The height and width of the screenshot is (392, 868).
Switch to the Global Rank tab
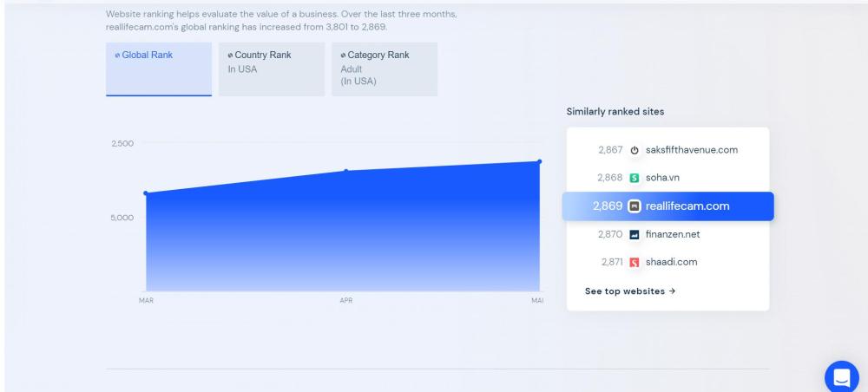coord(159,69)
